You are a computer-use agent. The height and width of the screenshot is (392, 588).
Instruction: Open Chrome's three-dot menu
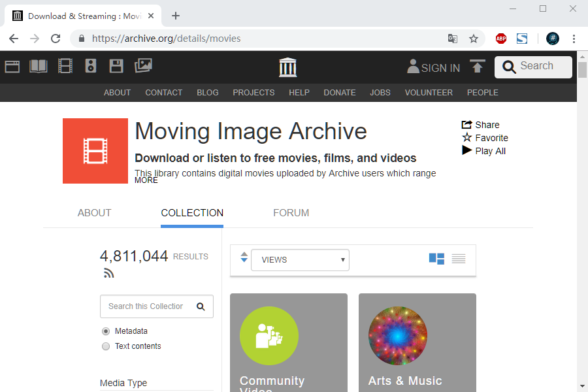[x=574, y=39]
